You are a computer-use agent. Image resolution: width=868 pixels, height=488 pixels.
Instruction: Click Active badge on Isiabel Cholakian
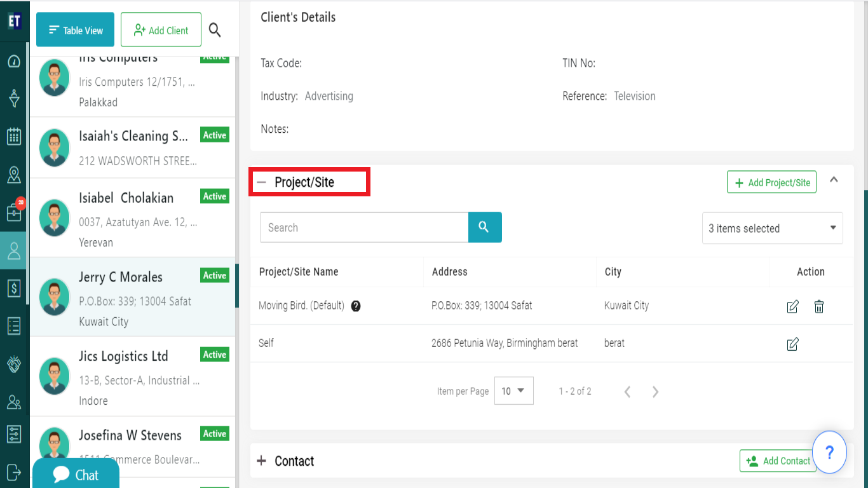pyautogui.click(x=215, y=196)
